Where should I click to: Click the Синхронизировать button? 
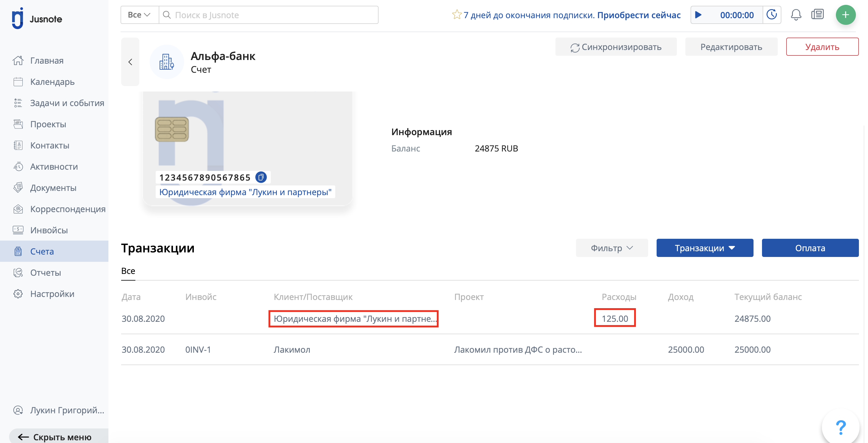(x=616, y=47)
